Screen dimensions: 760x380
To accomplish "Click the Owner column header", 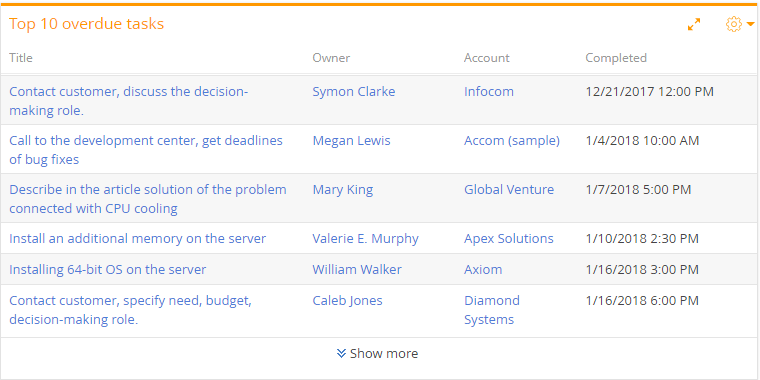I will (x=331, y=58).
